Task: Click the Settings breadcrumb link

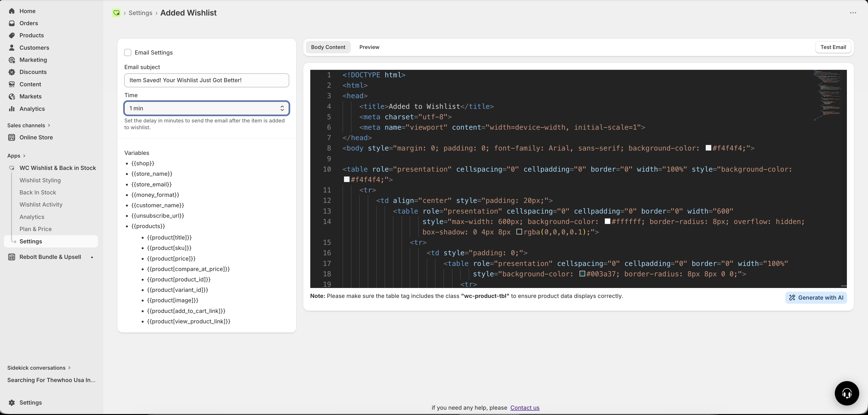Action: pos(140,13)
